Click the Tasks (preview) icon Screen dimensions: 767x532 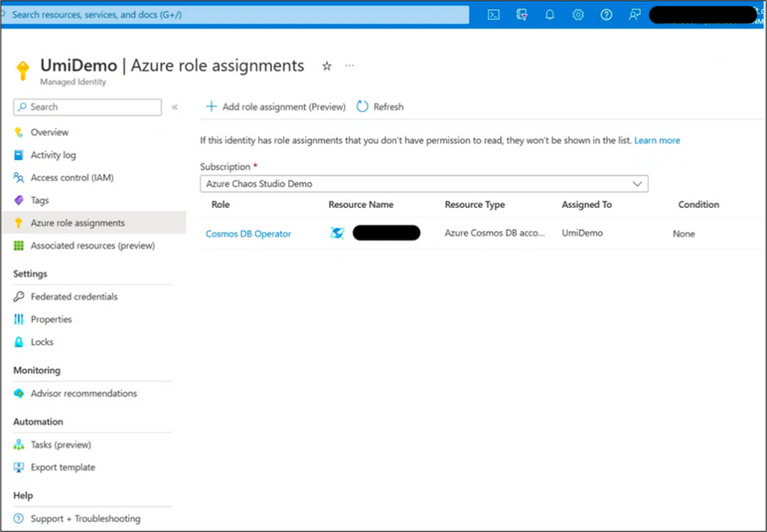(x=18, y=444)
